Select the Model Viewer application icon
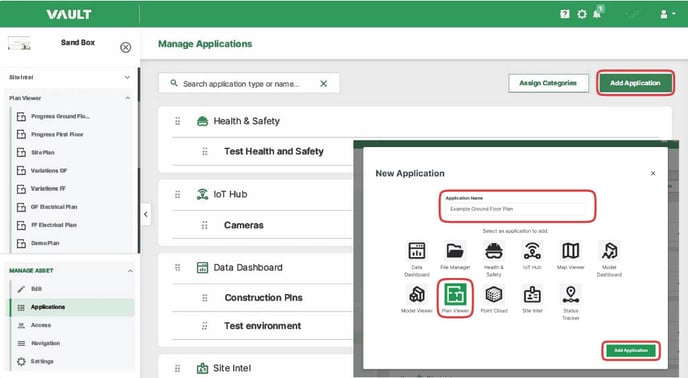Screen dimensions: 688x378 click(x=417, y=295)
